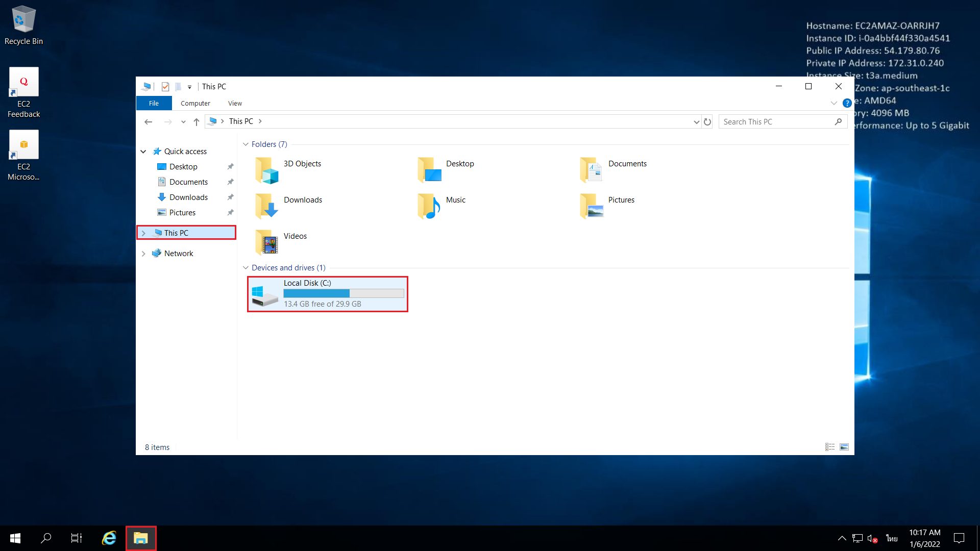Click the Local Disk C: capacity bar
The height and width of the screenshot is (551, 980).
[342, 293]
